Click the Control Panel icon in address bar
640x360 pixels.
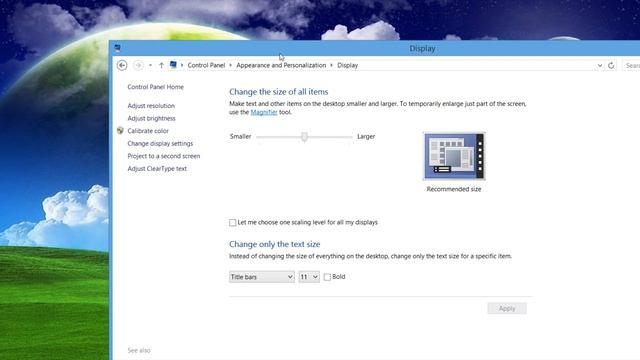tap(173, 65)
